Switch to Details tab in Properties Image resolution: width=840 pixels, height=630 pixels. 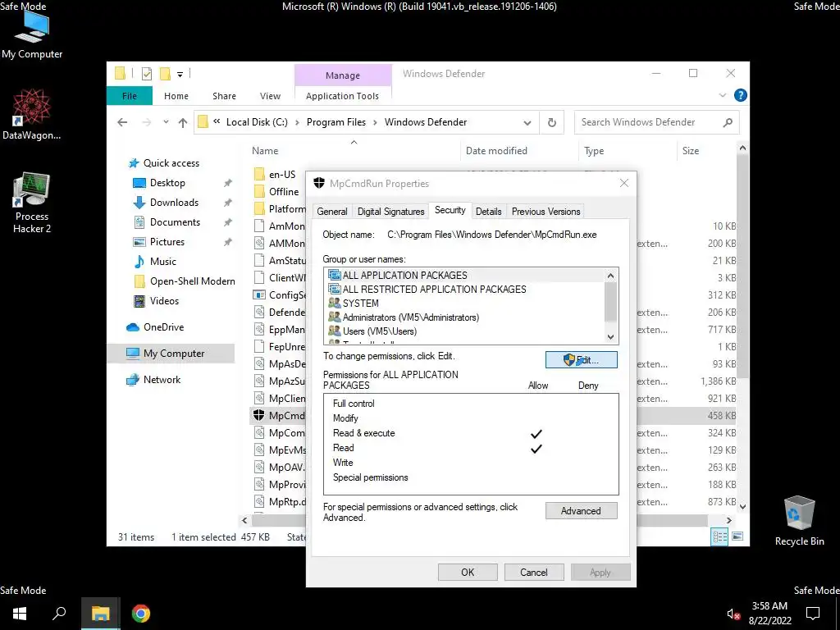pyautogui.click(x=489, y=212)
